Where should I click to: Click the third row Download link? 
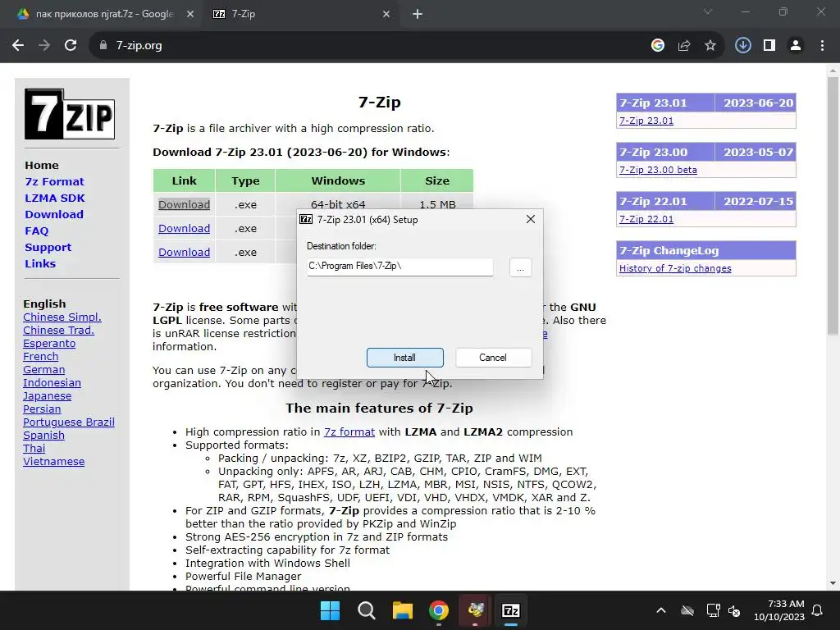click(x=185, y=252)
